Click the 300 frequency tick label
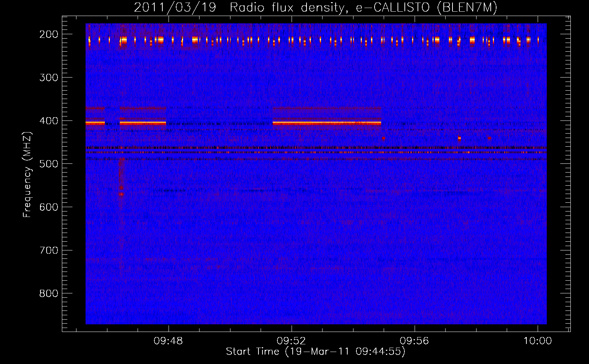 pos(49,78)
